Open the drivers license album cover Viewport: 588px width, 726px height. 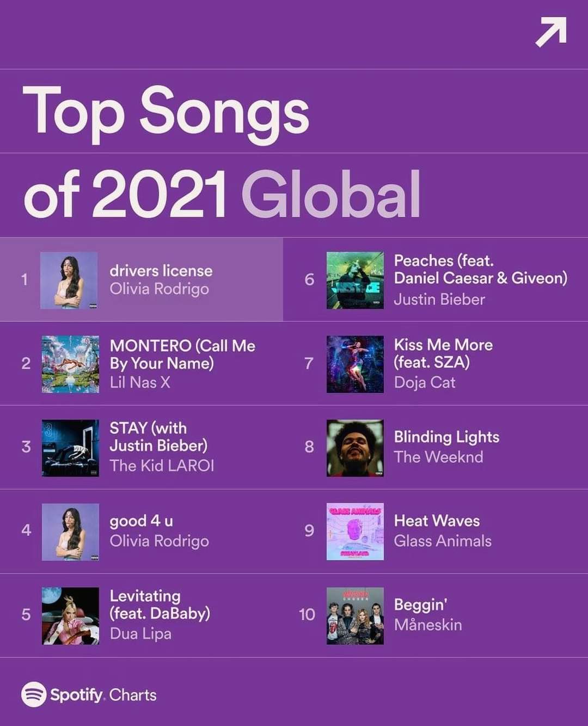[69, 280]
